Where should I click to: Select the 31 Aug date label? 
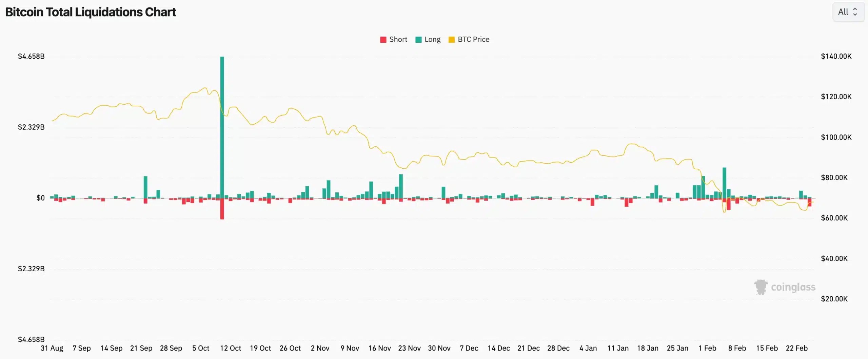pyautogui.click(x=52, y=348)
